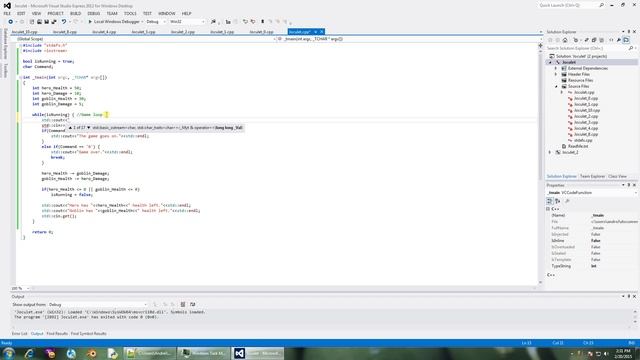This screenshot has height=360, width=640.
Task: Open the Show output from dropdown
Action: click(98, 304)
